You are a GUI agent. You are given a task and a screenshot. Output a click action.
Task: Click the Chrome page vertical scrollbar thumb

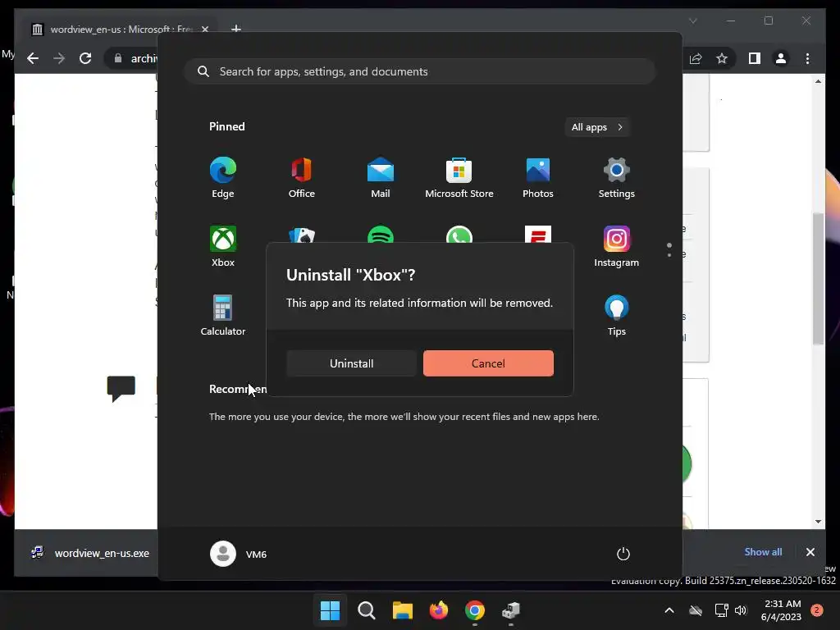(x=818, y=279)
